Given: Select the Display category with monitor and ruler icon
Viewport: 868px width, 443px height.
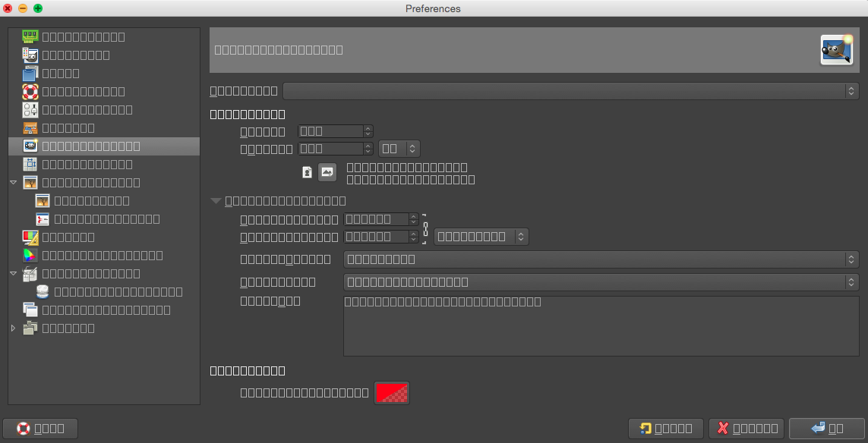Looking at the screenshot, I should (104, 237).
